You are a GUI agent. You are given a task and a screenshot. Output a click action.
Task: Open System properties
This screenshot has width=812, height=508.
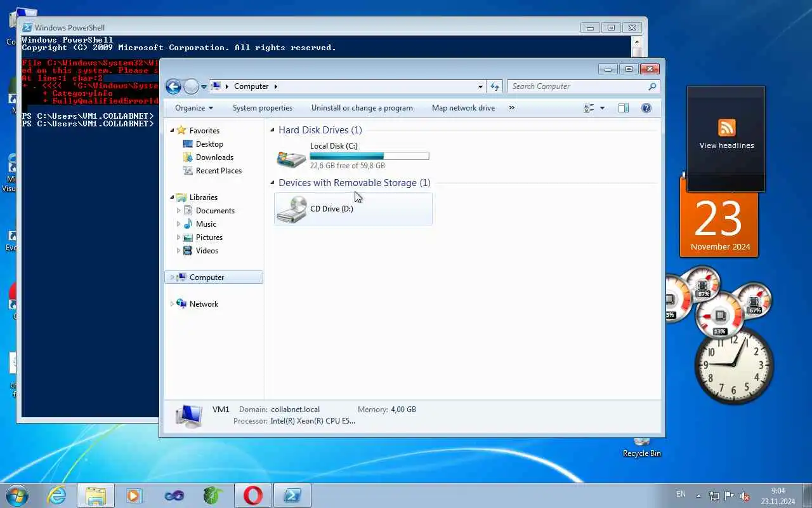click(x=263, y=108)
